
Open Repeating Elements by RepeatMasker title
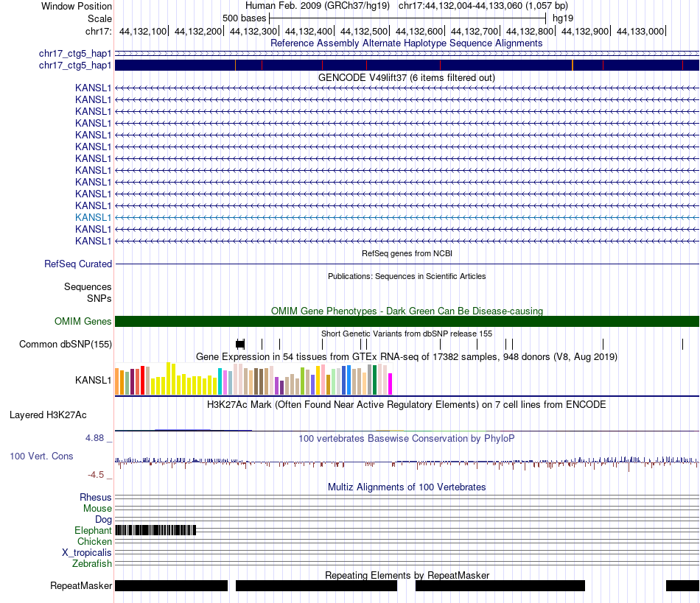tap(407, 575)
